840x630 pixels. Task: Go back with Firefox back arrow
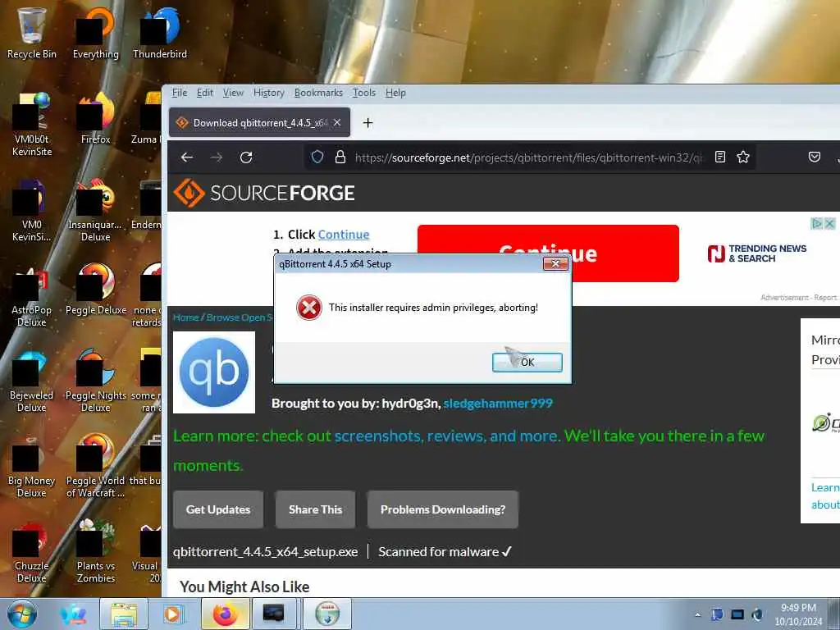pos(187,157)
